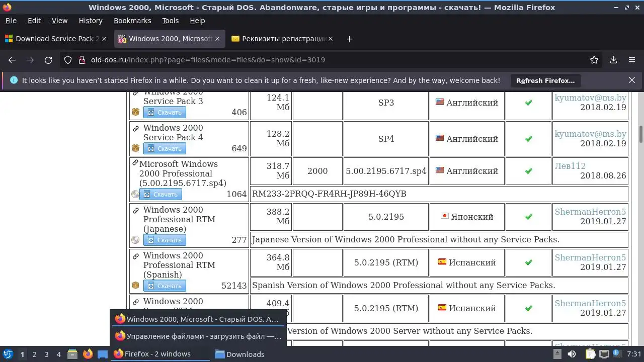Open the Edit menu
Screen dimensions: 644x362
[34, 21]
